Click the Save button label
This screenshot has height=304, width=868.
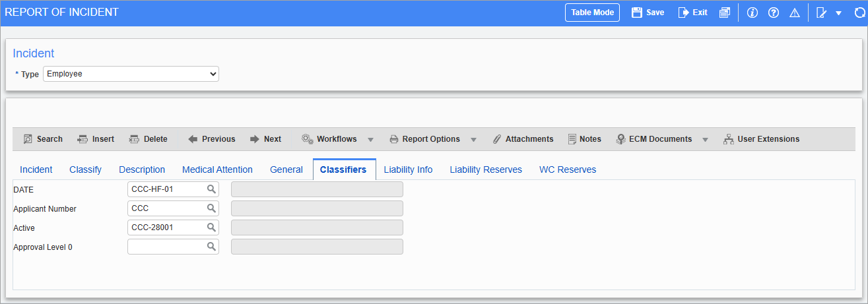(655, 13)
